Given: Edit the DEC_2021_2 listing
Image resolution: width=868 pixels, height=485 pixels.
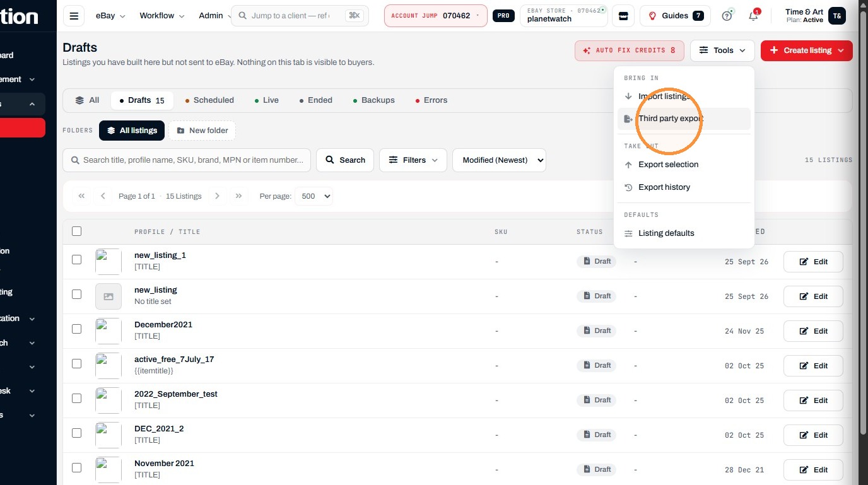Looking at the screenshot, I should click(813, 435).
